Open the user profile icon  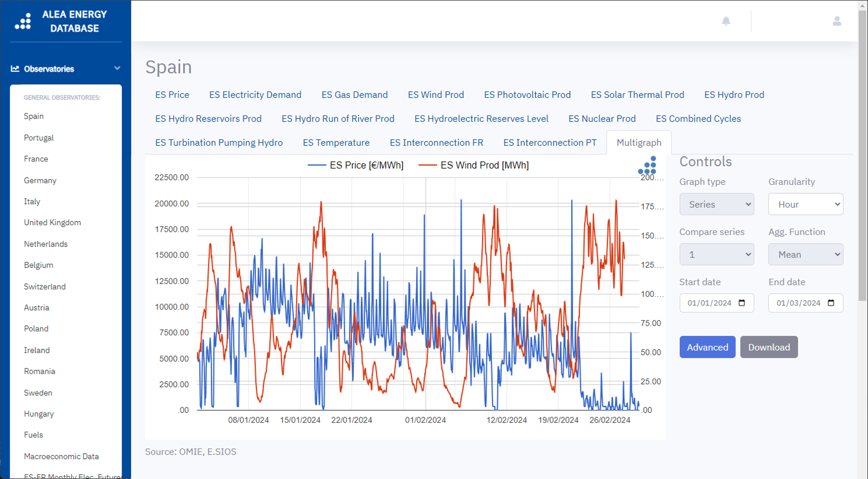pyautogui.click(x=837, y=21)
